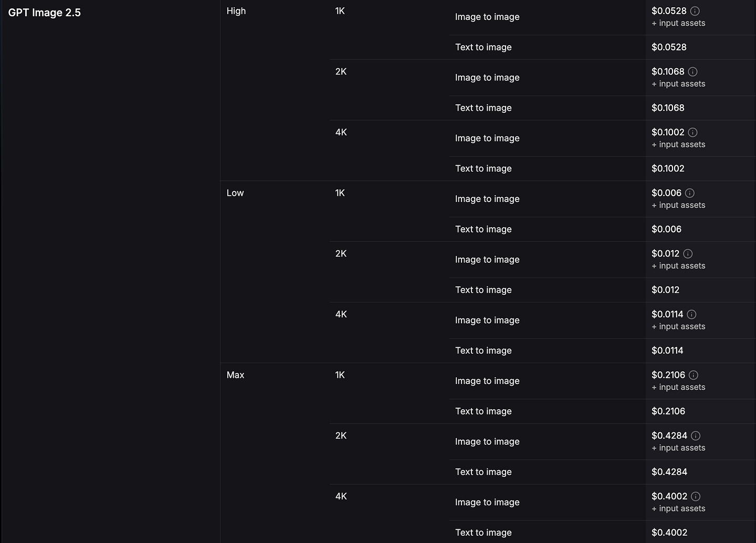Click Text to image priced $0.0528
The height and width of the screenshot is (543, 756).
[484, 47]
